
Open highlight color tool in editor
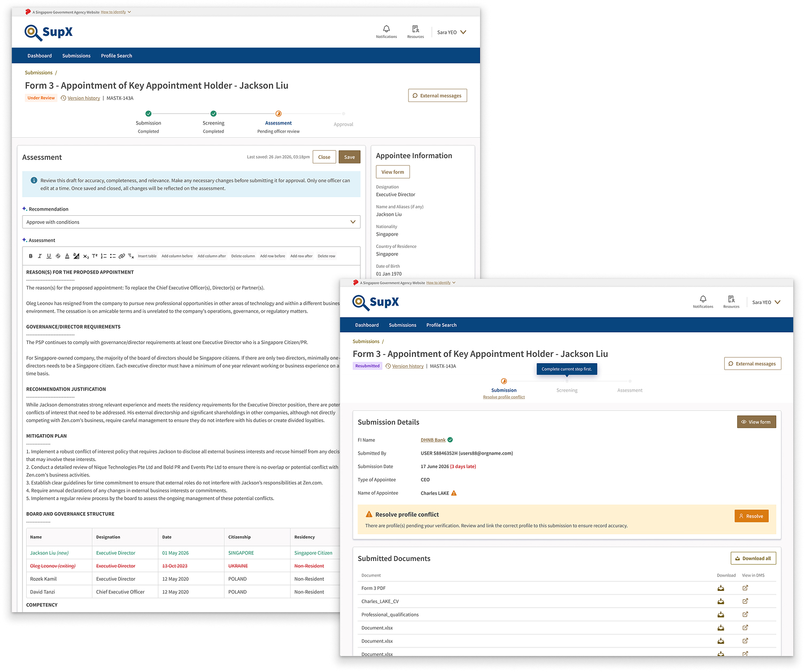coord(76,256)
